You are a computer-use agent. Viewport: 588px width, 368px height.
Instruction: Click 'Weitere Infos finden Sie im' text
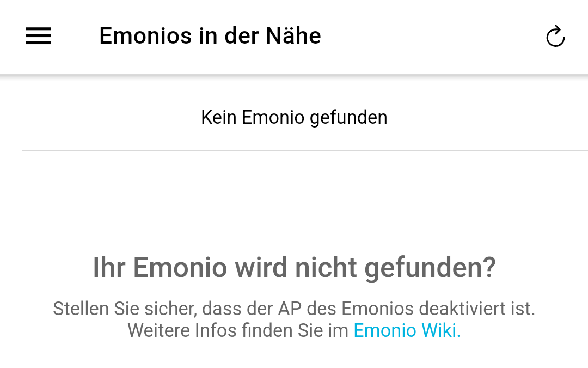click(238, 330)
